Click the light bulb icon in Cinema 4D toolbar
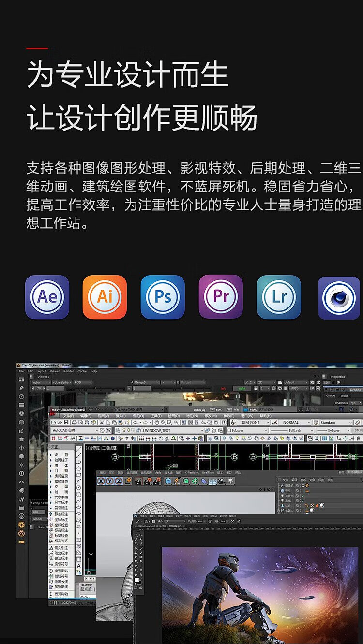 click(x=231, y=481)
